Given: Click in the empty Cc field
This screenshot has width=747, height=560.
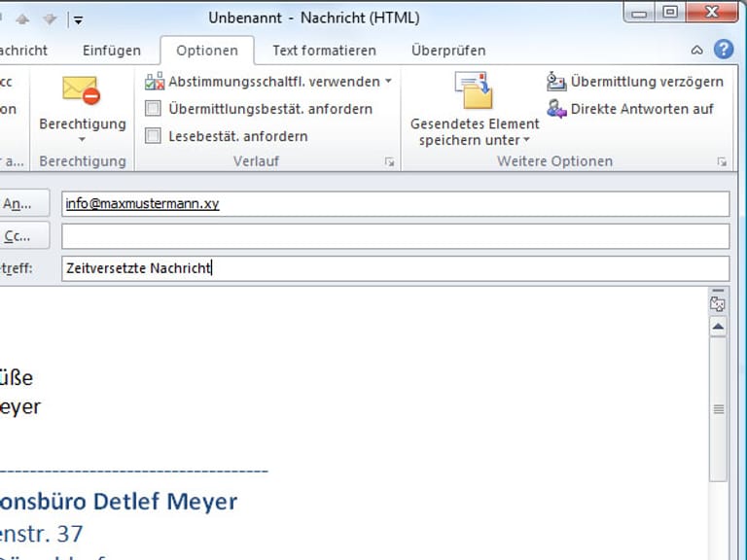Looking at the screenshot, I should (x=396, y=236).
